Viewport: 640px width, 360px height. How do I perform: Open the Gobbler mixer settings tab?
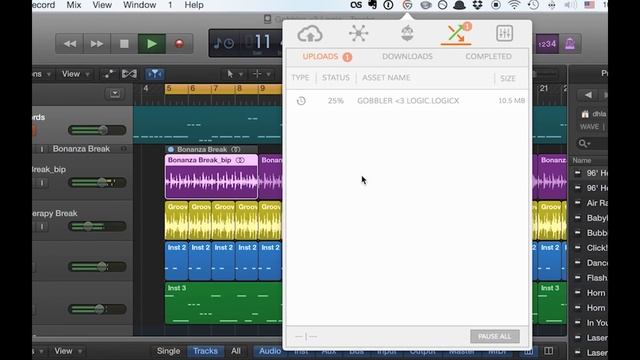[x=504, y=33]
